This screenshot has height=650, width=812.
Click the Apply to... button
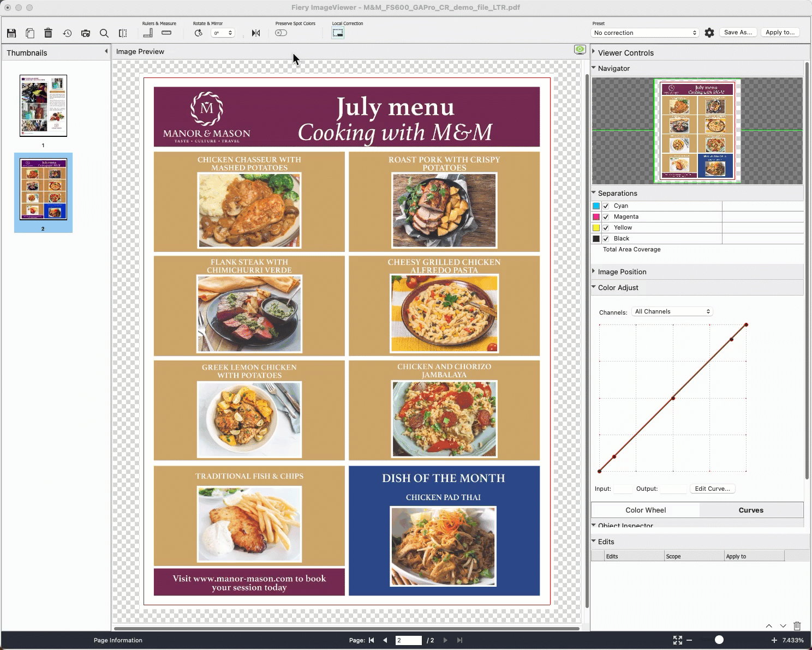[x=780, y=33]
